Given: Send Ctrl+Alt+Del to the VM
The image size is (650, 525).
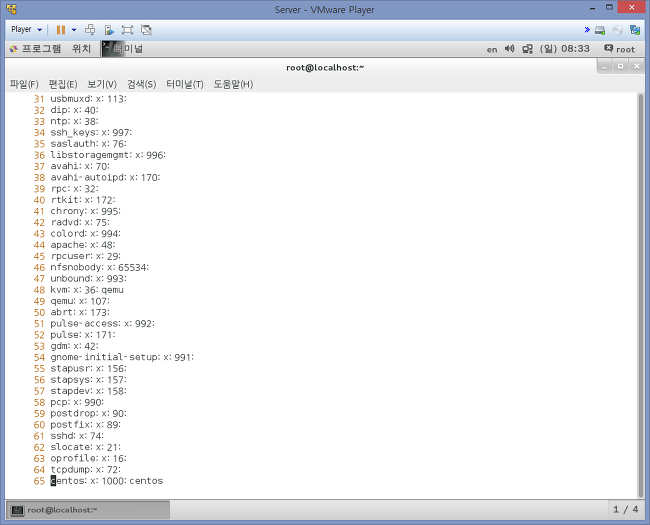Looking at the screenshot, I should pos(90,30).
